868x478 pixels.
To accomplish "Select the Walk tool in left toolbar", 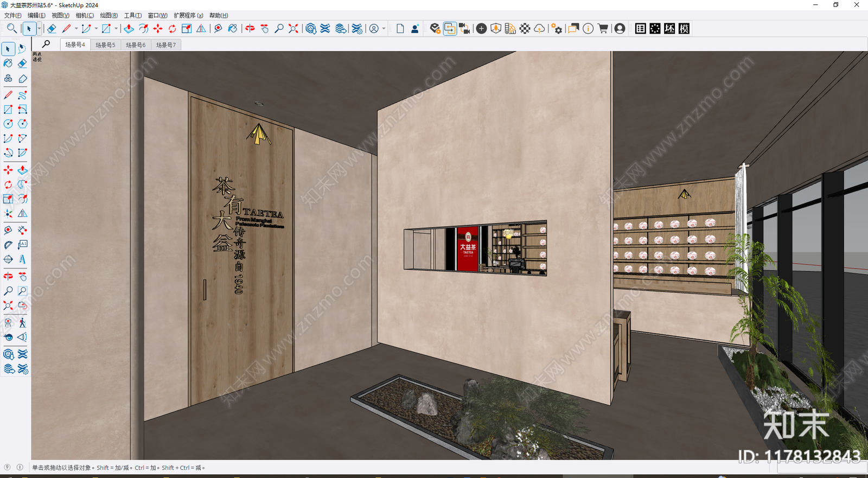I will (22, 323).
